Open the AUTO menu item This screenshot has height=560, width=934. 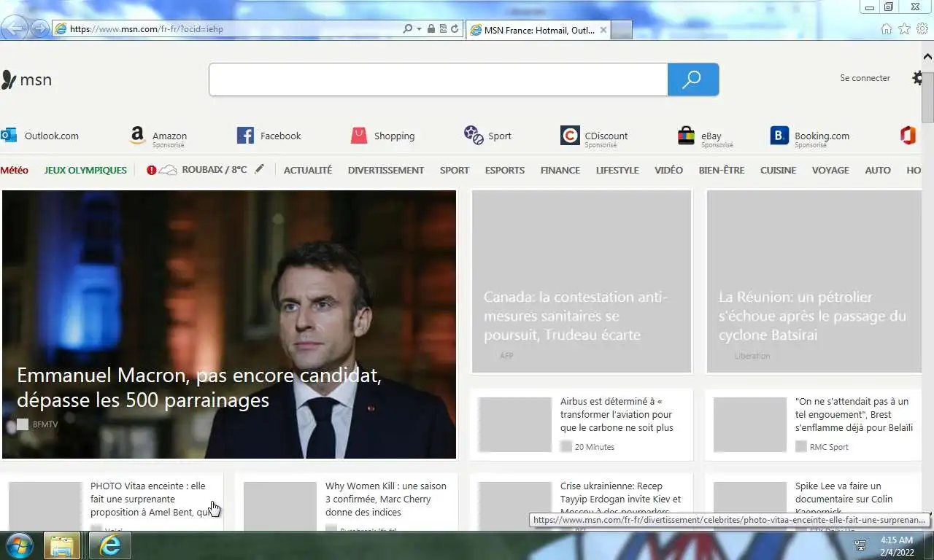pyautogui.click(x=878, y=170)
